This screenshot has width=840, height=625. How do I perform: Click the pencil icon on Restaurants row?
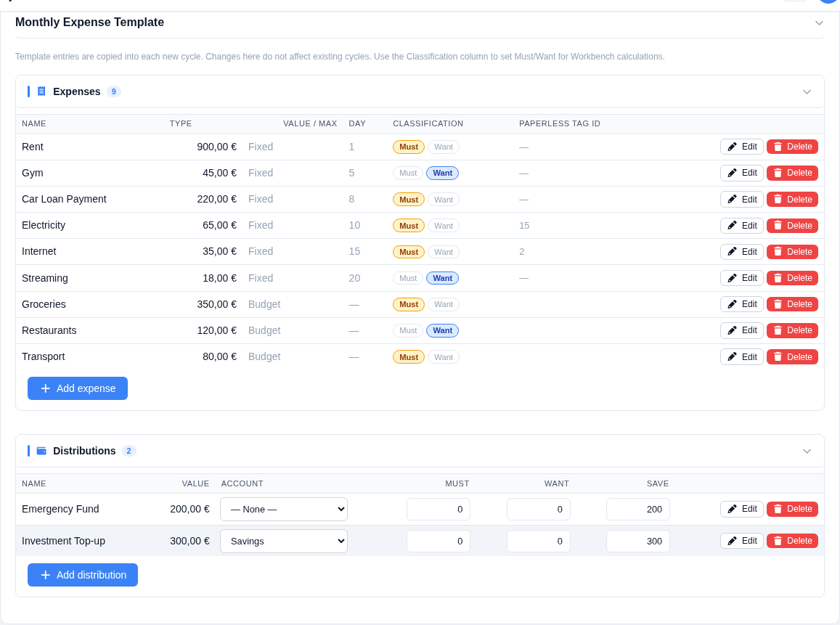point(733,330)
